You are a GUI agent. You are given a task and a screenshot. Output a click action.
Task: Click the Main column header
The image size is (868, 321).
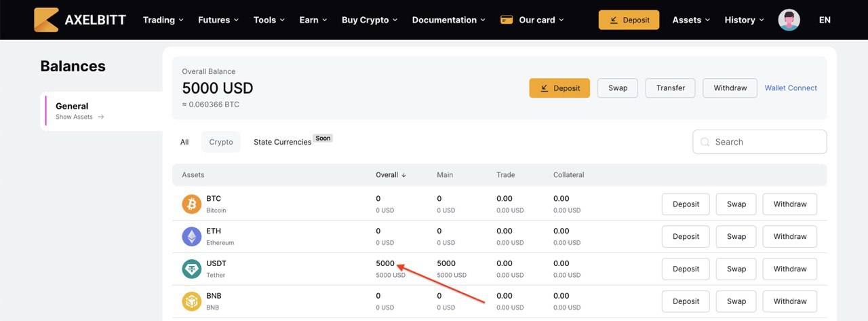coord(445,175)
